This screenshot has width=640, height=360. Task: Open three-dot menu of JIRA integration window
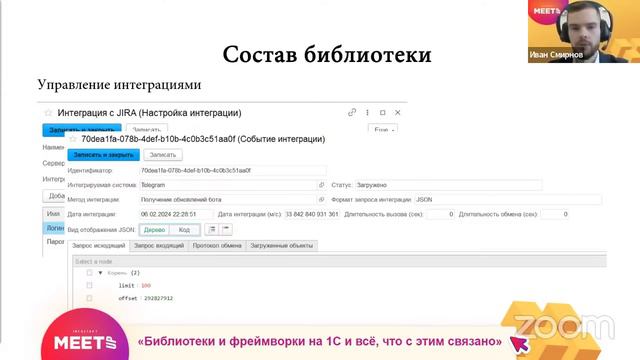(367, 112)
